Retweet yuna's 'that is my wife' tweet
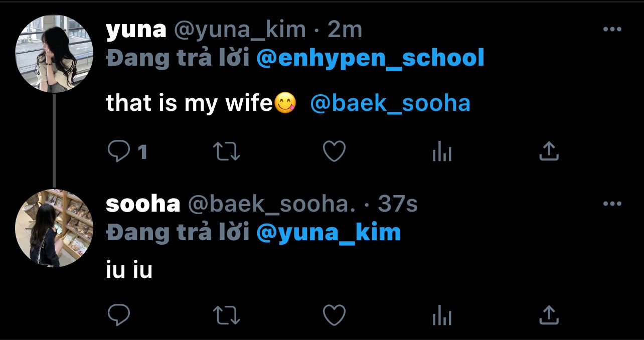The width and height of the screenshot is (644, 340). point(227,151)
